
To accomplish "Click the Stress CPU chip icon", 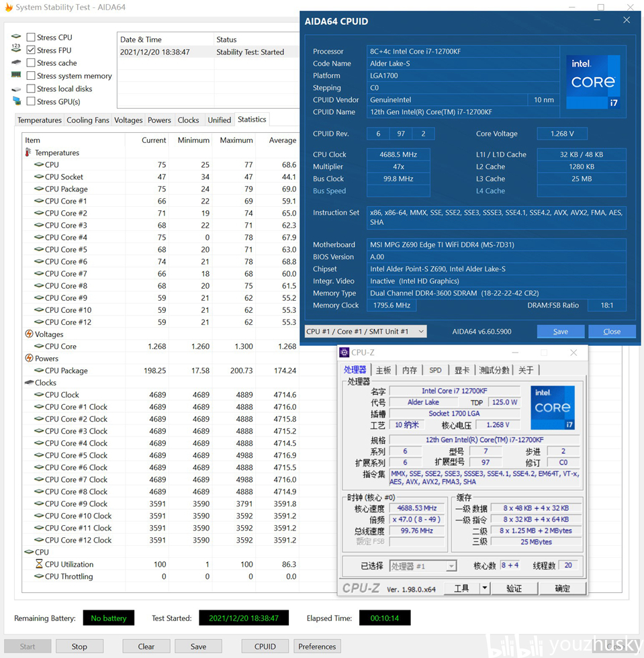I will [16, 36].
